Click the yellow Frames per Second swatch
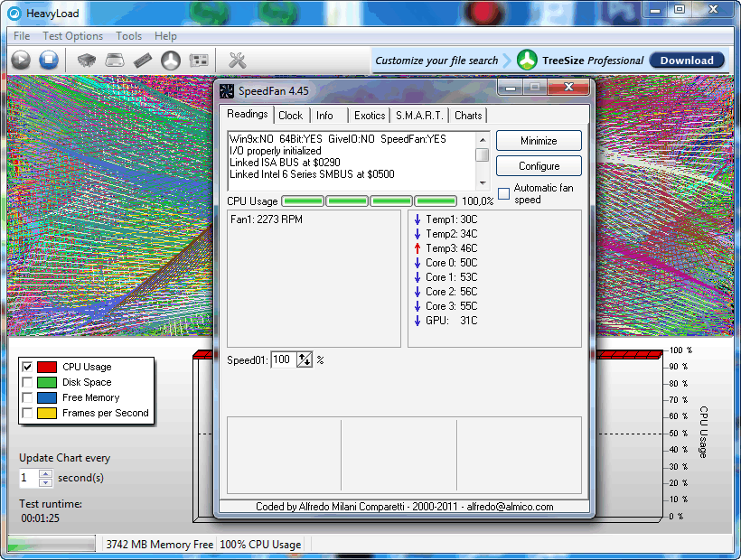741x560 pixels. pos(47,413)
